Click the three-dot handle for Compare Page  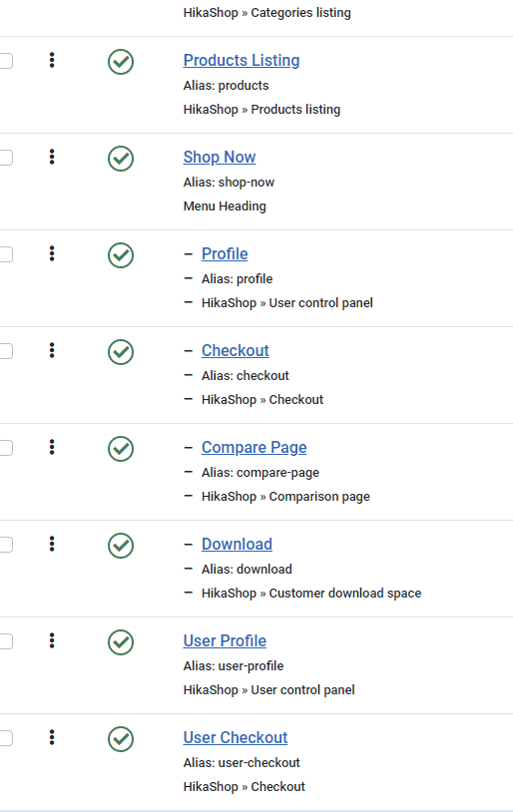coord(52,447)
